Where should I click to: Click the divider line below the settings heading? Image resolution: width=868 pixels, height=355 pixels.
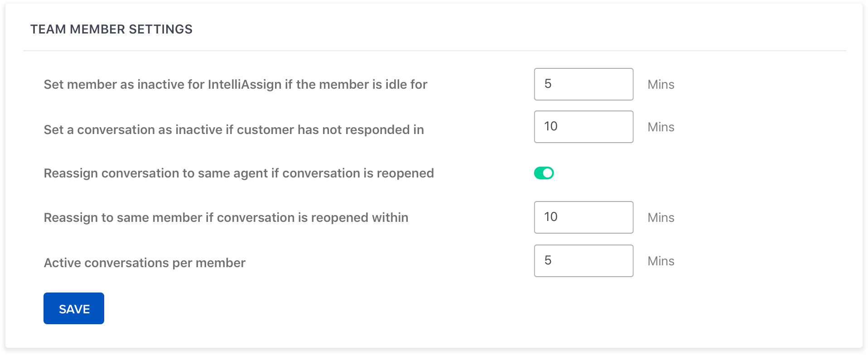pyautogui.click(x=434, y=51)
